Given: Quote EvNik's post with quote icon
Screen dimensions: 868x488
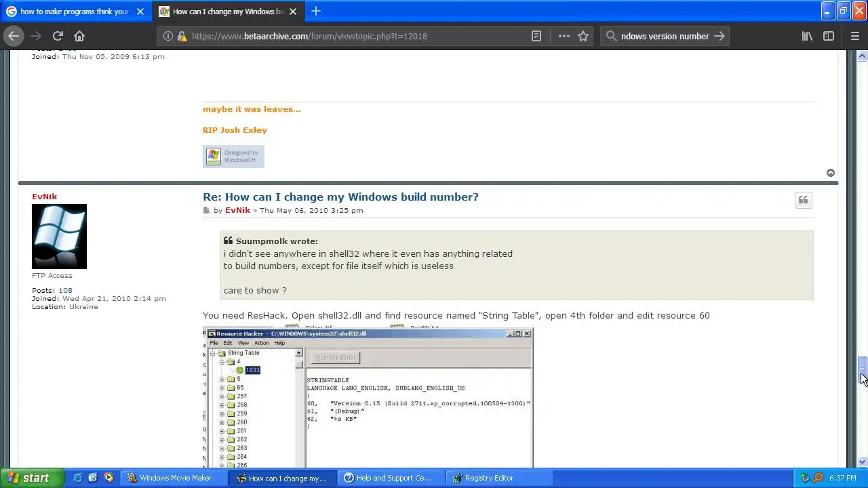Looking at the screenshot, I should click(803, 200).
